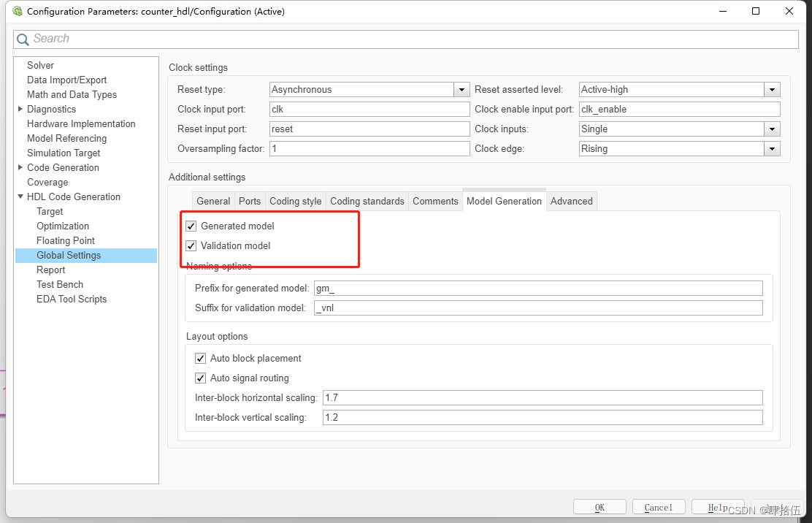Image resolution: width=812 pixels, height=523 pixels.
Task: Select Diagnostics in the category tree
Action: pos(51,109)
